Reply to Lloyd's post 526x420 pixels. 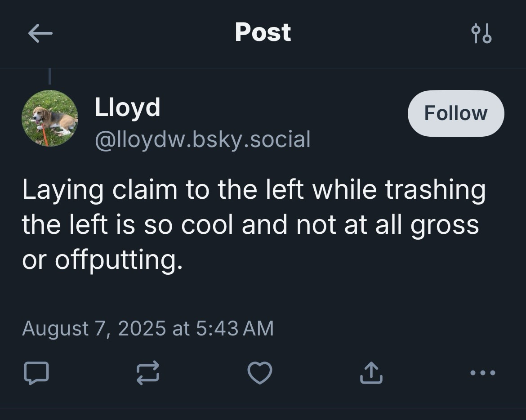point(36,373)
